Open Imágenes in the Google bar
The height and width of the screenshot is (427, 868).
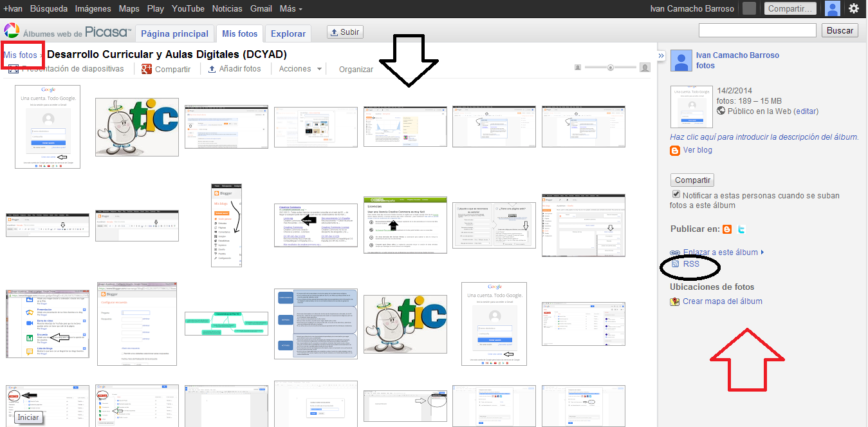pyautogui.click(x=93, y=8)
